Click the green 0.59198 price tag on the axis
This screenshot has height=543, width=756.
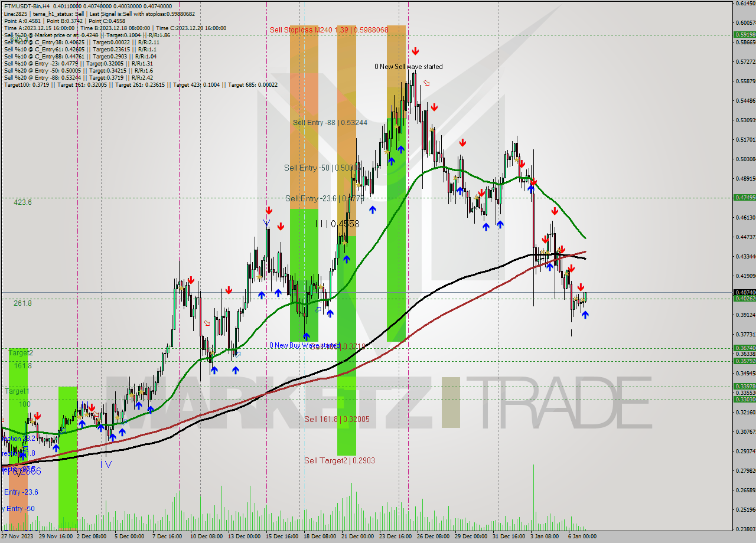tap(744, 34)
